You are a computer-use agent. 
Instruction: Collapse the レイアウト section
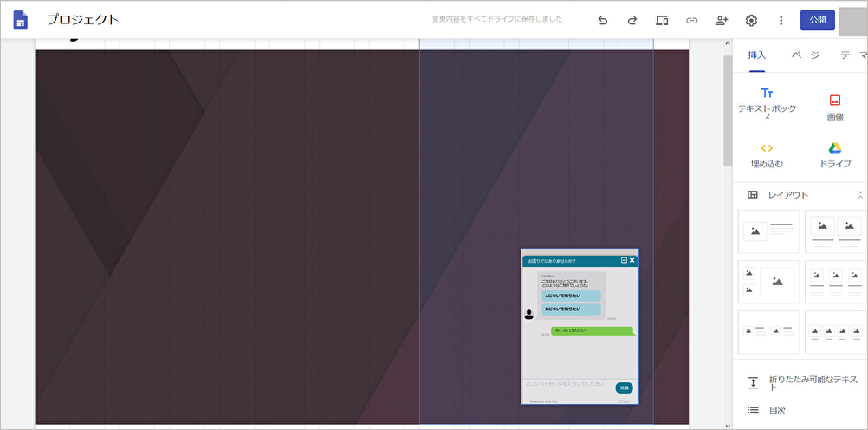point(860,194)
